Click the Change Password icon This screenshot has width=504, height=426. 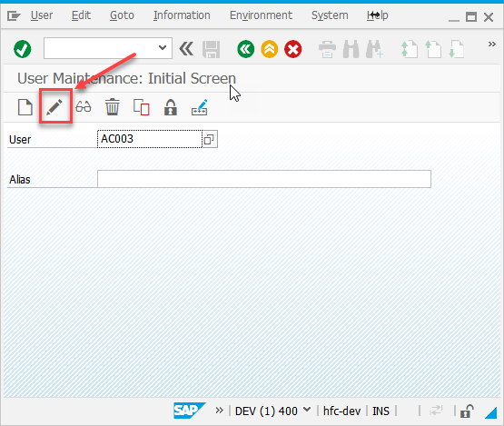click(x=199, y=107)
